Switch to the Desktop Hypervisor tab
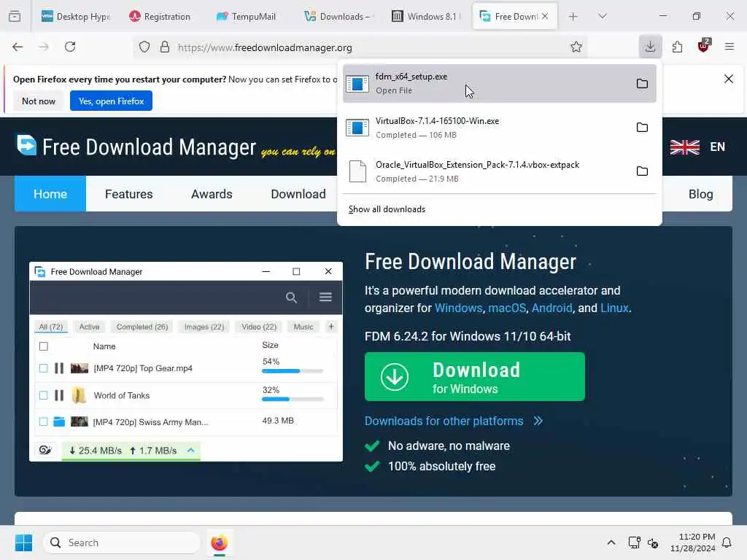Image resolution: width=747 pixels, height=560 pixels. click(x=76, y=16)
